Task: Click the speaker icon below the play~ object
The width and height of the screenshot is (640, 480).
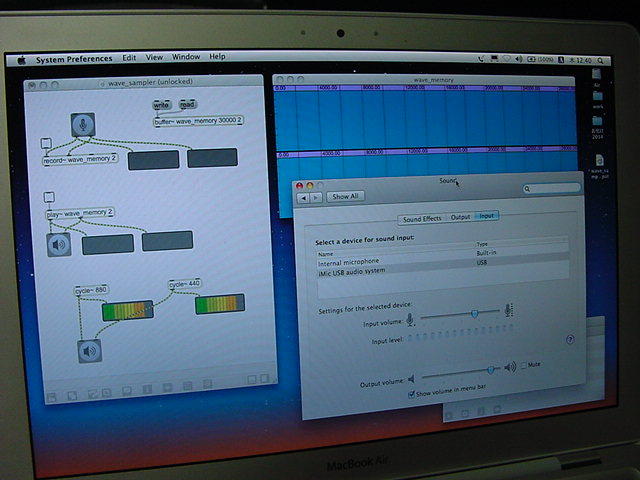Action: 60,245
